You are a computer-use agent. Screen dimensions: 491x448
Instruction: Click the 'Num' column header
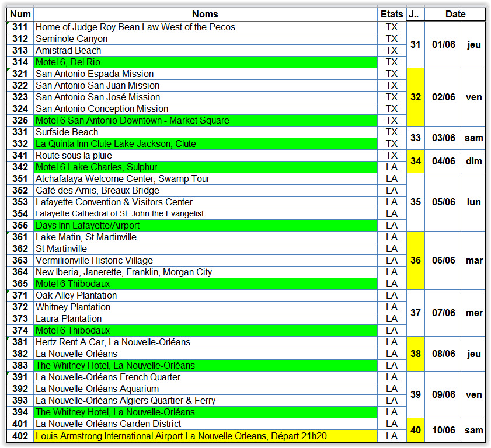[x=20, y=15]
